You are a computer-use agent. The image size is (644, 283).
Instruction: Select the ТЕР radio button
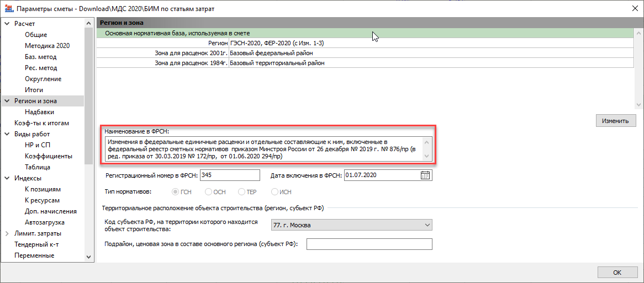(241, 191)
